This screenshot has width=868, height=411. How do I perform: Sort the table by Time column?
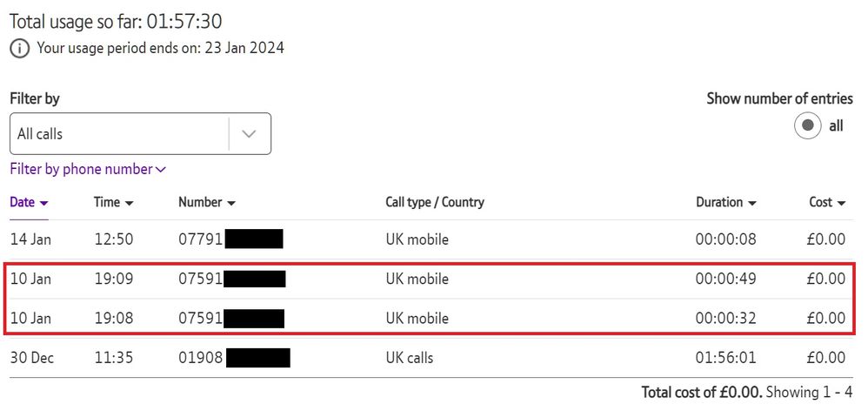coord(113,202)
